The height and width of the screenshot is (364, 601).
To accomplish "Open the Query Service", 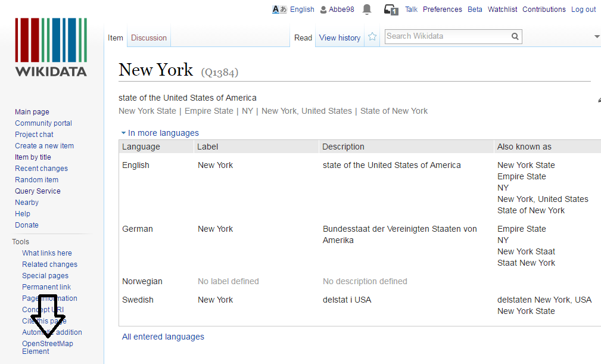I will click(38, 191).
